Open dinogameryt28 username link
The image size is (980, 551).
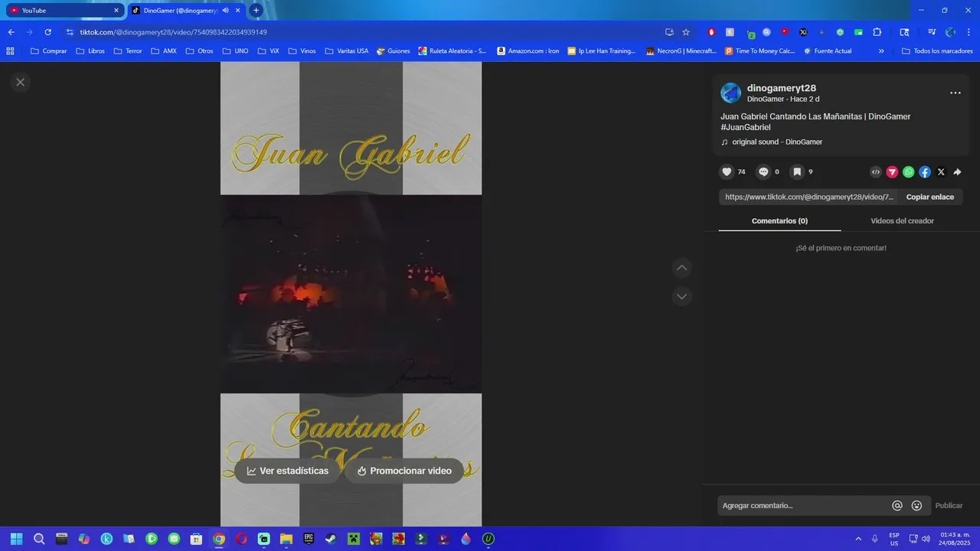point(781,88)
